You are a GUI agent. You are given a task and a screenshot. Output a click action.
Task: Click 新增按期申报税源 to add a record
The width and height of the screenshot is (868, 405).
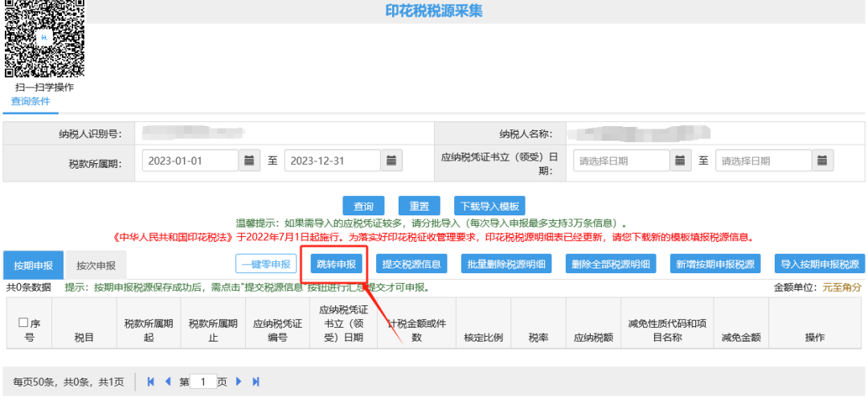coord(716,264)
